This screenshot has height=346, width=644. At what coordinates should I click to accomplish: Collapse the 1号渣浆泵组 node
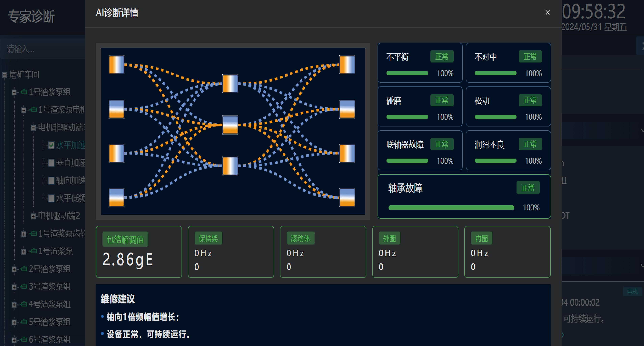14,92
